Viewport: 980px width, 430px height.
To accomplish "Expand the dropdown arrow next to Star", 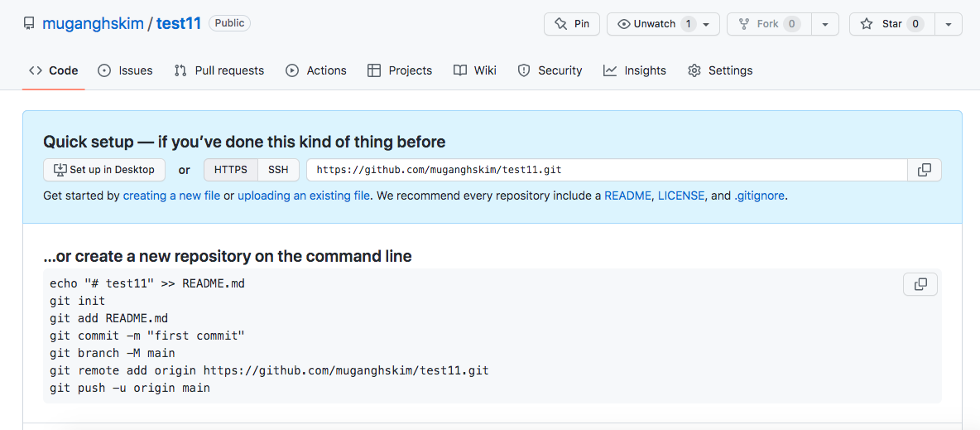I will 949,24.
